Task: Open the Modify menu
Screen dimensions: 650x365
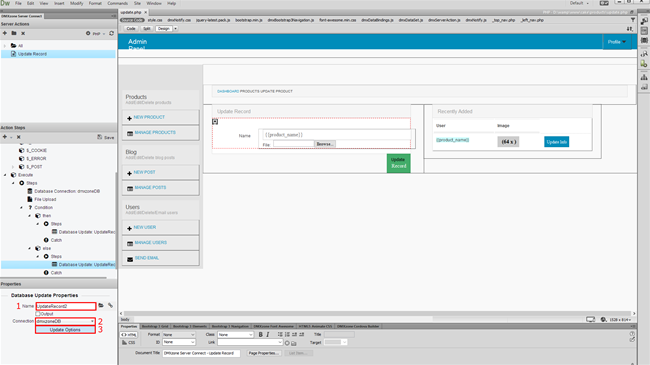Action: [76, 3]
